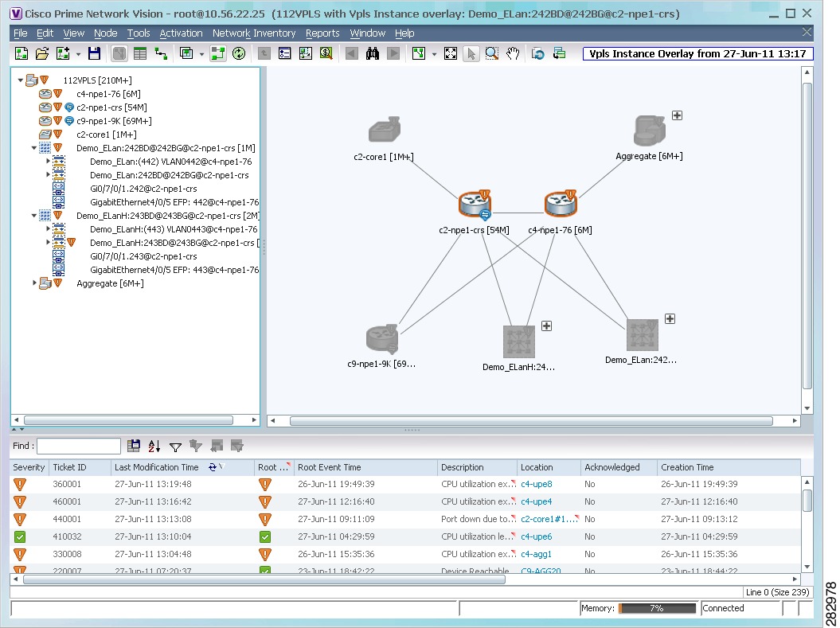840x628 pixels.
Task: Click the Layout Map icon
Action: pyautogui.click(x=418, y=53)
